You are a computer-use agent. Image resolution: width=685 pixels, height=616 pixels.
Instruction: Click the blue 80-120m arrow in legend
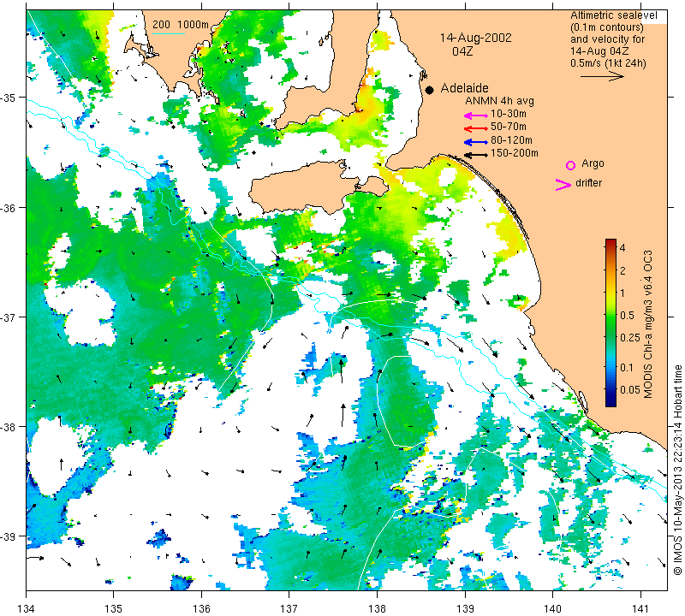coord(476,142)
